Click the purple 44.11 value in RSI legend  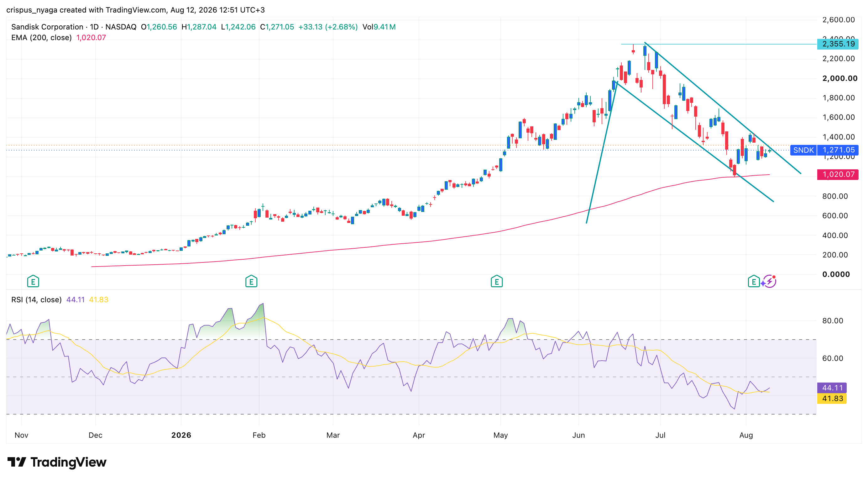coord(76,300)
